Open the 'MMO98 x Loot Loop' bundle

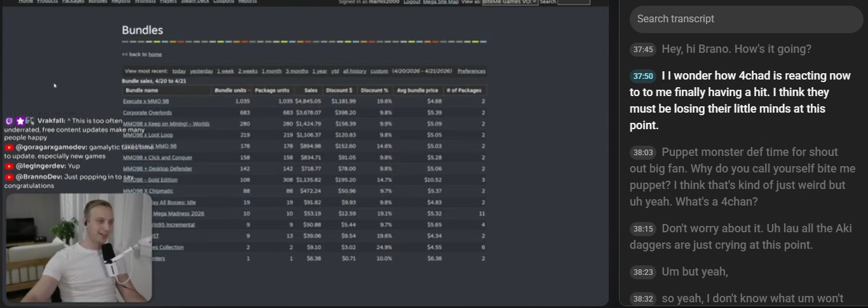pos(148,135)
